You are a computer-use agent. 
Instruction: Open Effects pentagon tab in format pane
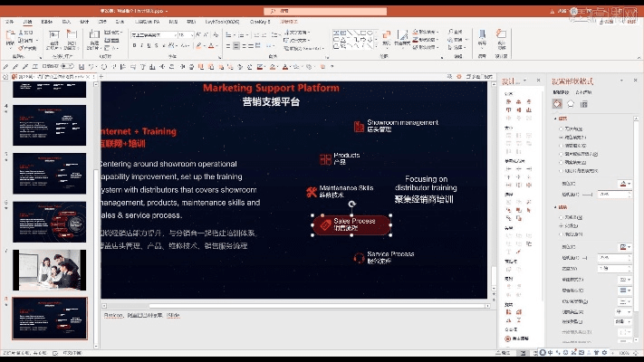tap(571, 104)
